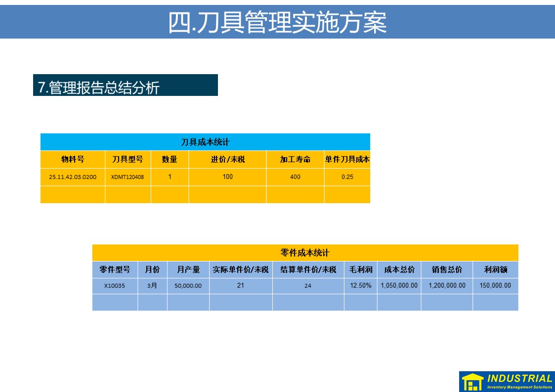Select the 刀具成本统计 table title
This screenshot has width=555, height=392.
205,142
